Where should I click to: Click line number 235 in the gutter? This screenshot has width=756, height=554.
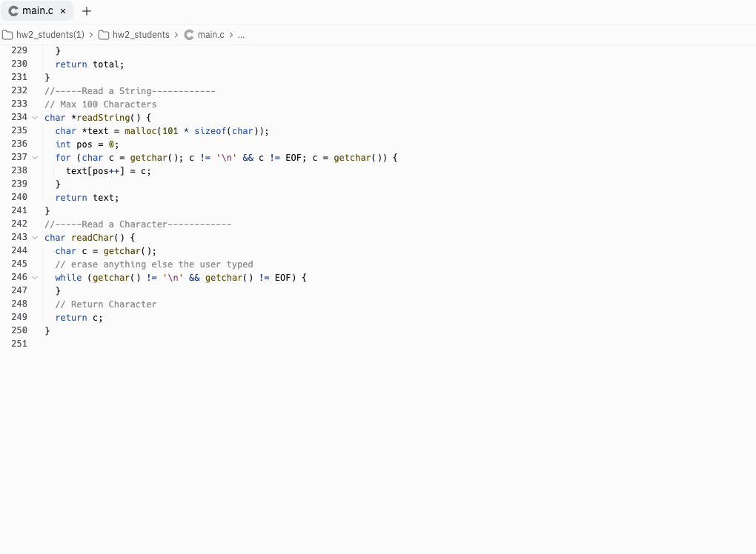click(x=19, y=130)
